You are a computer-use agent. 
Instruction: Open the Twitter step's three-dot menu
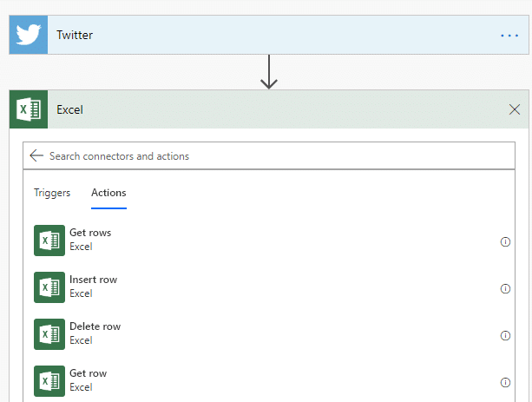[509, 36]
